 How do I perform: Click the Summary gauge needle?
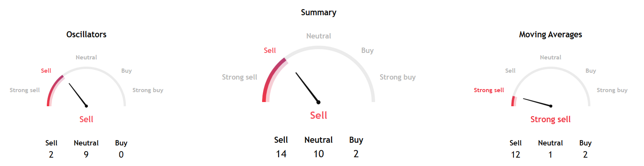307,87
